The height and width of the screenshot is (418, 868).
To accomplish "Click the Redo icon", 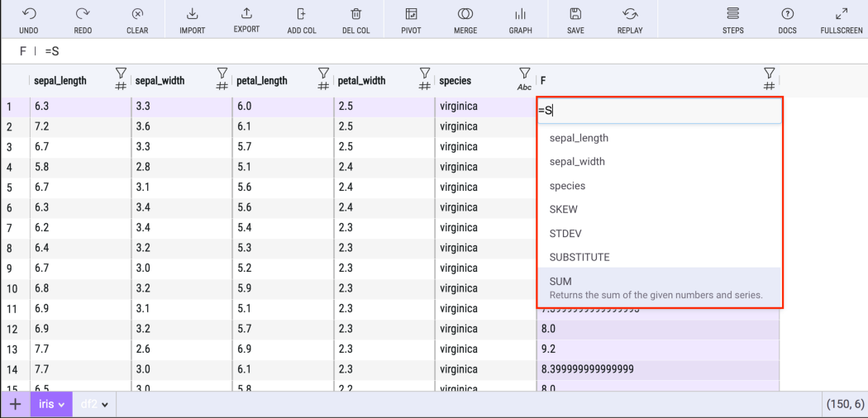I will (83, 14).
